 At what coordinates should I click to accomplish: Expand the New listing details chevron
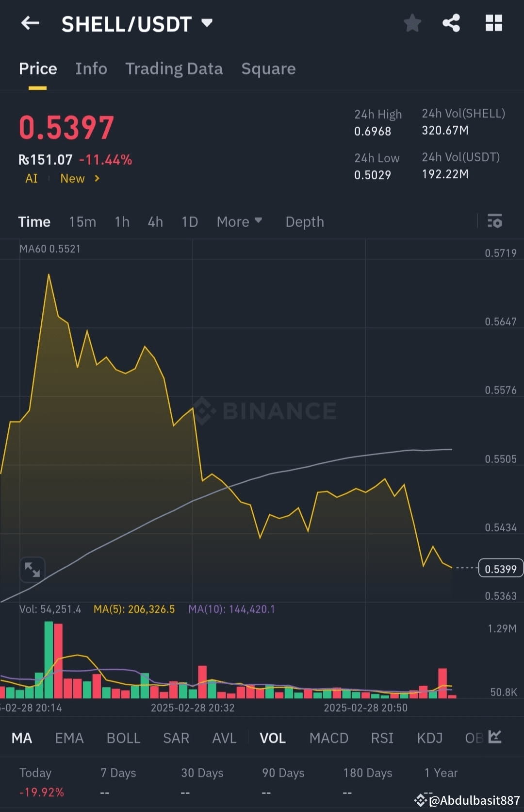click(96, 178)
